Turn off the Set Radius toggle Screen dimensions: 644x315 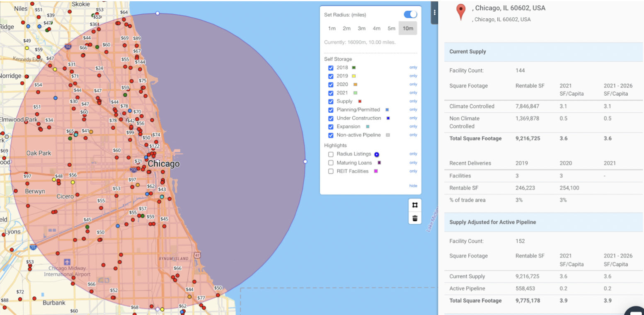pos(410,15)
